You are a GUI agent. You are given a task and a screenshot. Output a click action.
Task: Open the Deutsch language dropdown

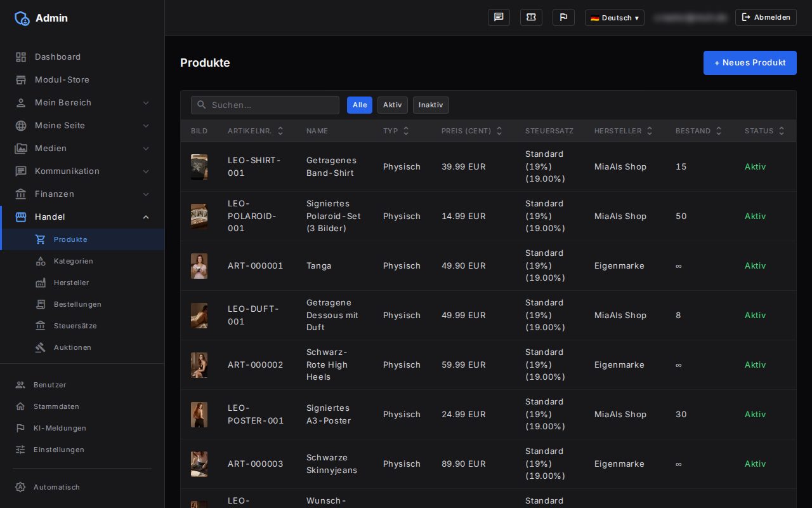615,18
